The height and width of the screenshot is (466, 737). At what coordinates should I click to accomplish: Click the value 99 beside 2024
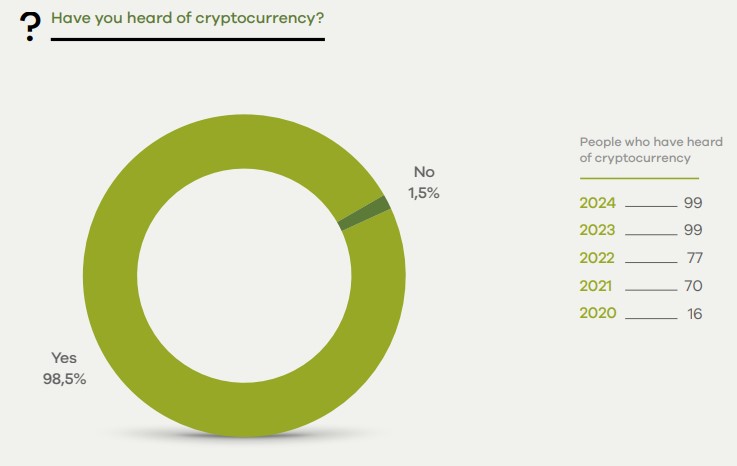click(x=693, y=203)
